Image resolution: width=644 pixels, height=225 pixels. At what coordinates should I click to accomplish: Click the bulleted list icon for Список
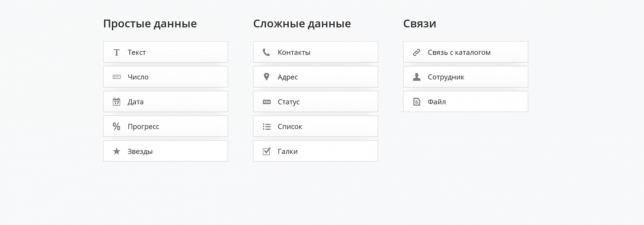coord(267,126)
